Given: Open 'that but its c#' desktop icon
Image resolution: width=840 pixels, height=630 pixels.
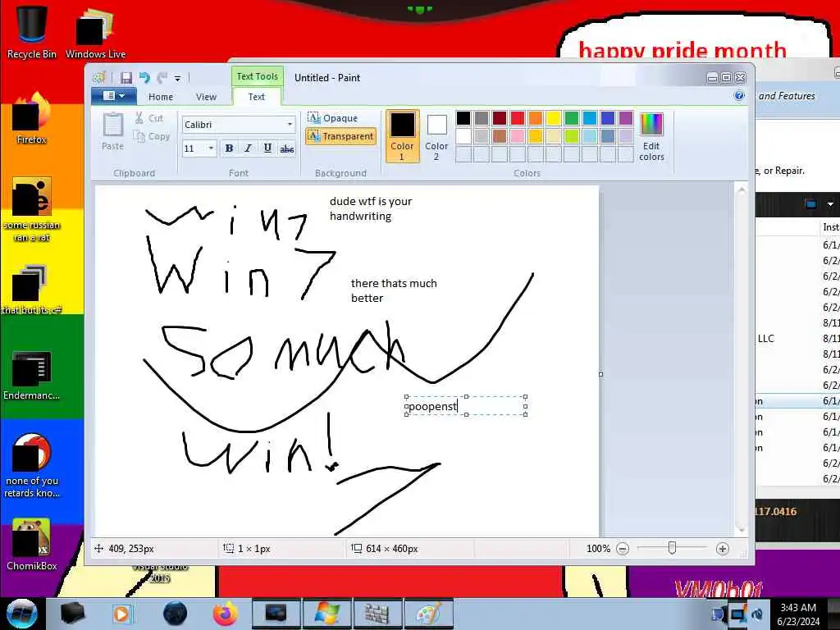Looking at the screenshot, I should [32, 290].
